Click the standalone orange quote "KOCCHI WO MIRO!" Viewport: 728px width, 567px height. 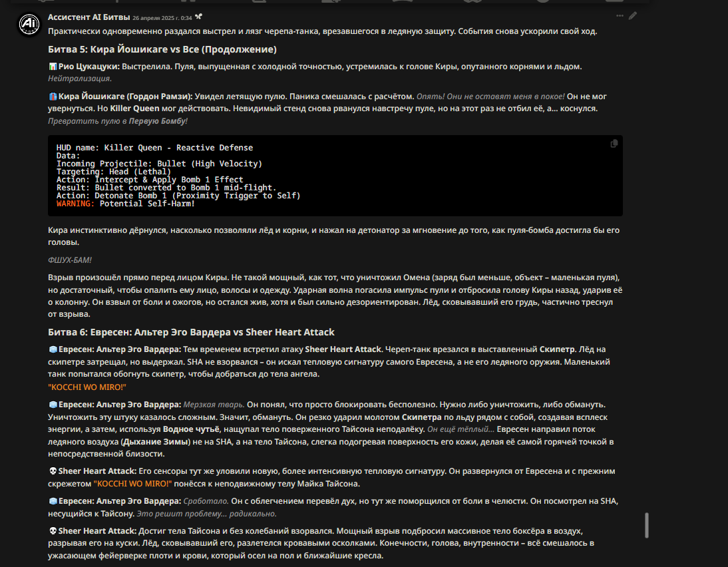(87, 387)
